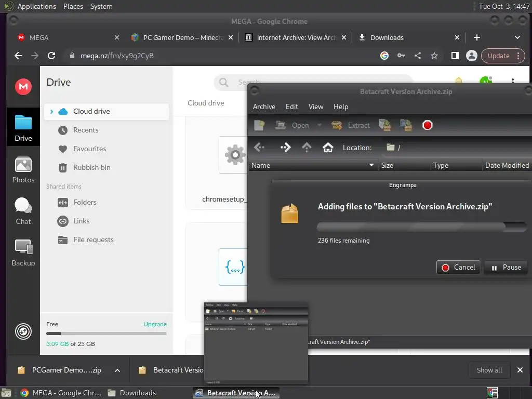Open Backup in MEGA sidebar
532x399 pixels.
(x=23, y=253)
